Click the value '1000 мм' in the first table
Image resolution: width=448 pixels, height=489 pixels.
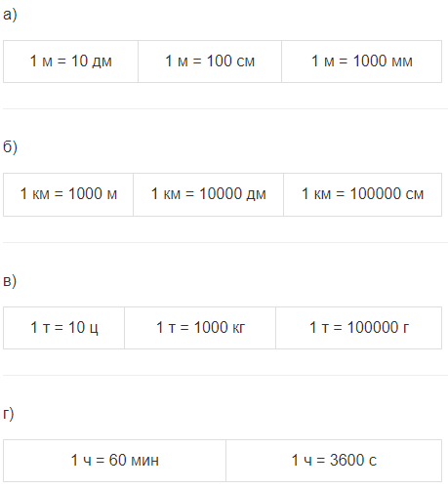click(x=383, y=61)
